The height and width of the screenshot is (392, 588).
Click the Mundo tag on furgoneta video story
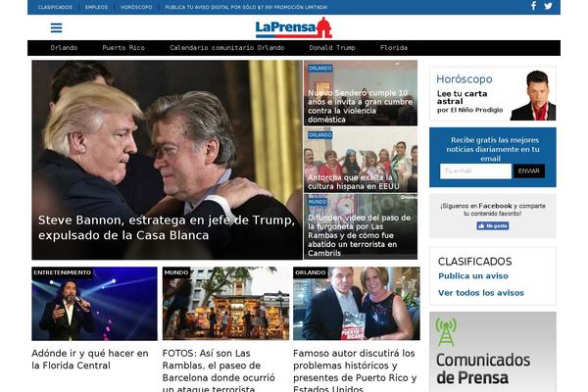[318, 202]
